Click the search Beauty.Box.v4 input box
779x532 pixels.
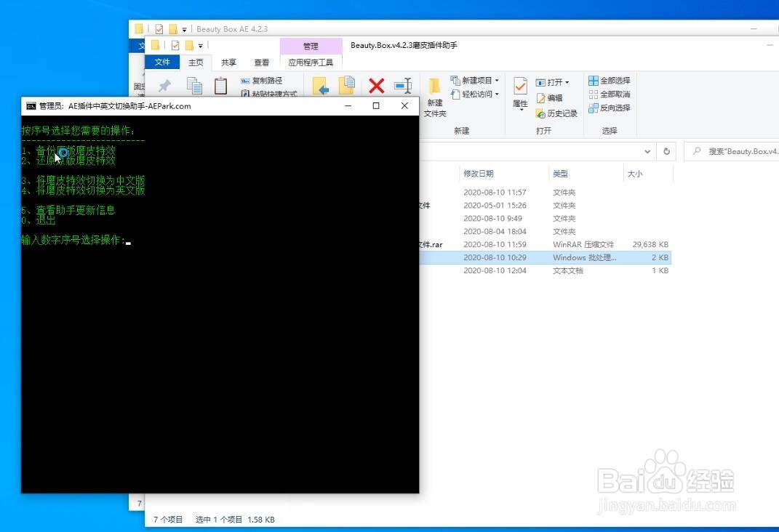(x=731, y=151)
